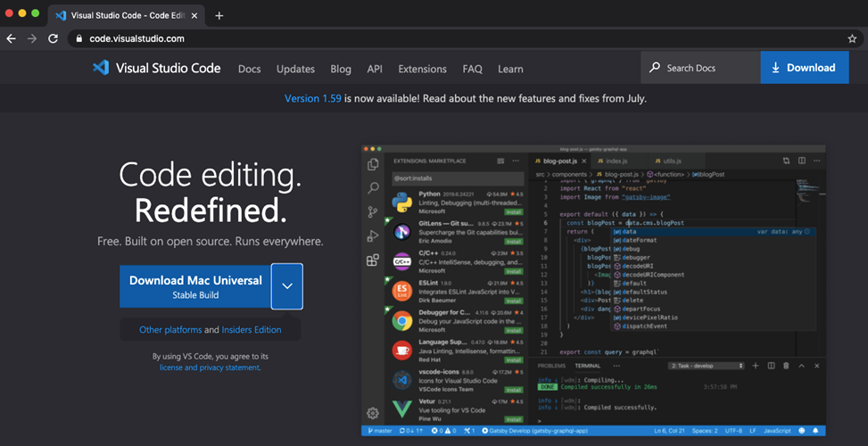Screen dimensions: 868x446
Task: Click the blue Download button in header
Action: tap(805, 68)
